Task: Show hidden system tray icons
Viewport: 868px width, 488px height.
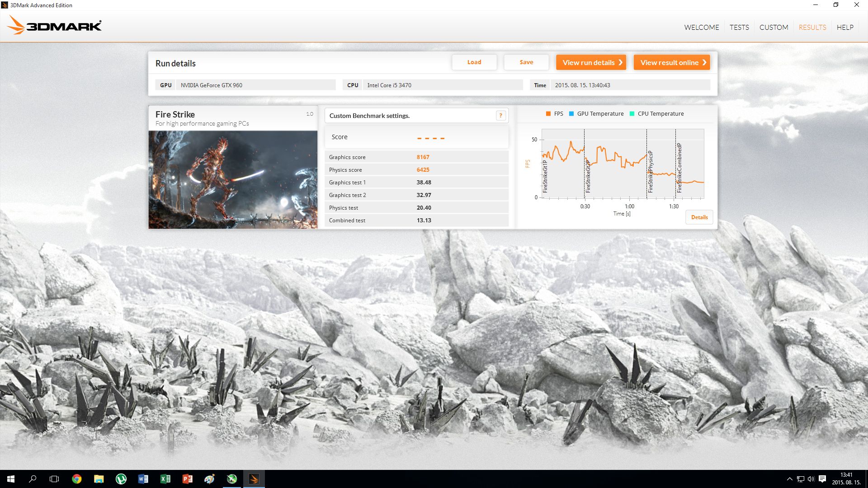Action: click(x=789, y=479)
